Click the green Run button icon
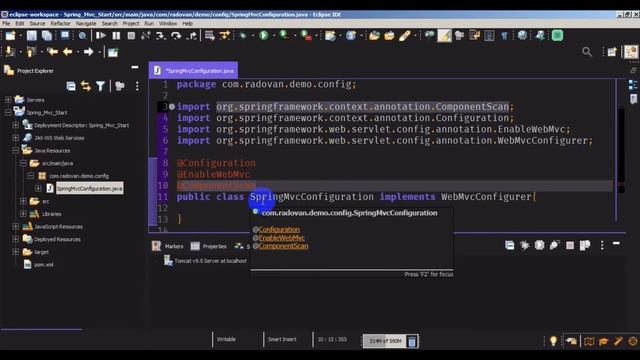640x360 pixels. coord(264,36)
